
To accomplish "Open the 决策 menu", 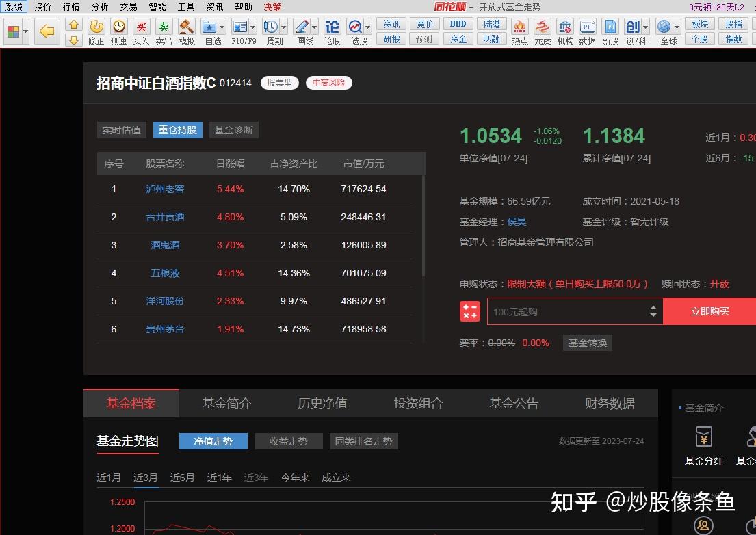I will click(x=272, y=7).
